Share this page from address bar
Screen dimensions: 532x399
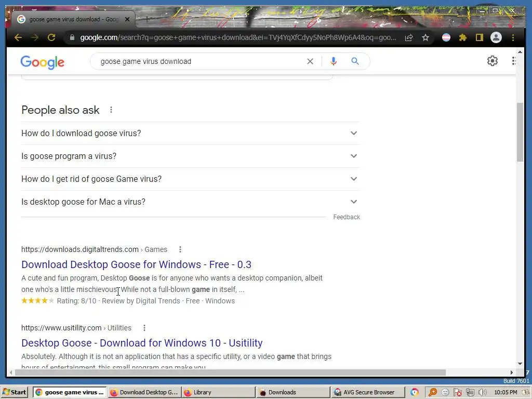[409, 37]
